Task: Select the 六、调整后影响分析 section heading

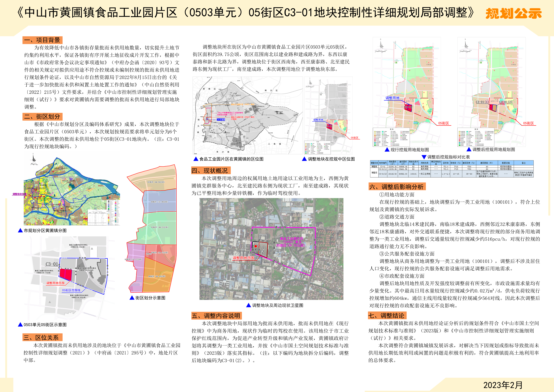Action: click(x=397, y=187)
